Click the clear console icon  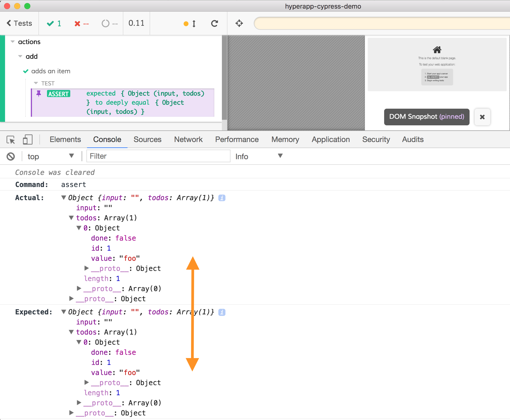pos(11,156)
